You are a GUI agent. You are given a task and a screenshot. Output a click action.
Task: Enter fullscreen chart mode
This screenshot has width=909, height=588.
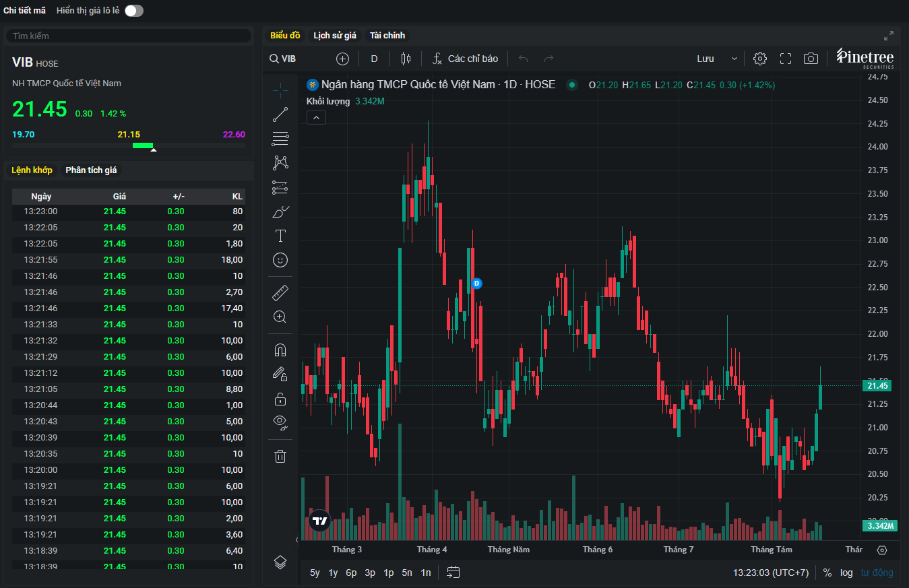pyautogui.click(x=786, y=59)
